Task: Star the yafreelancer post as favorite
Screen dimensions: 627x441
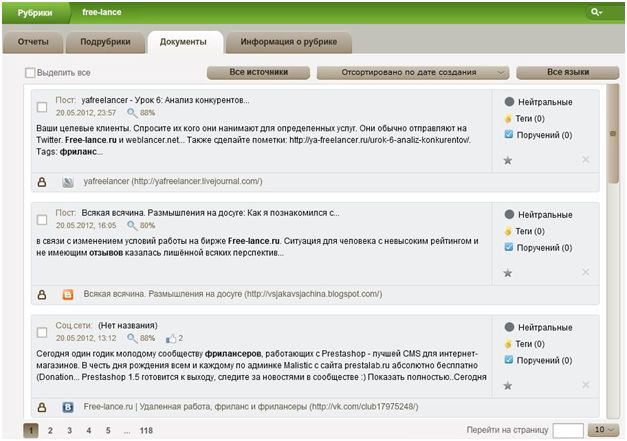Action: [507, 160]
